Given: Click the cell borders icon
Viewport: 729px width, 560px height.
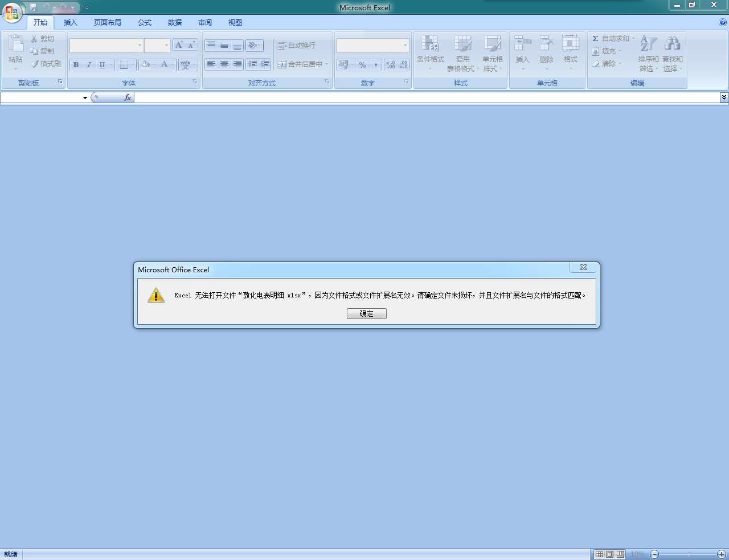Looking at the screenshot, I should [124, 65].
